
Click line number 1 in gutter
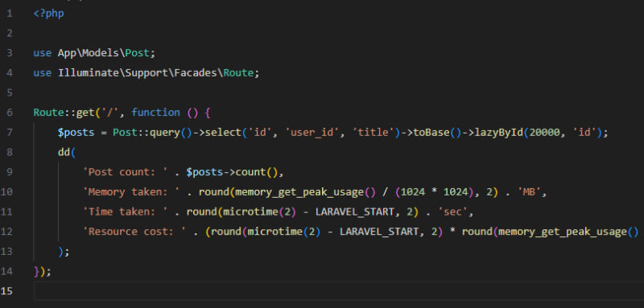pos(10,14)
